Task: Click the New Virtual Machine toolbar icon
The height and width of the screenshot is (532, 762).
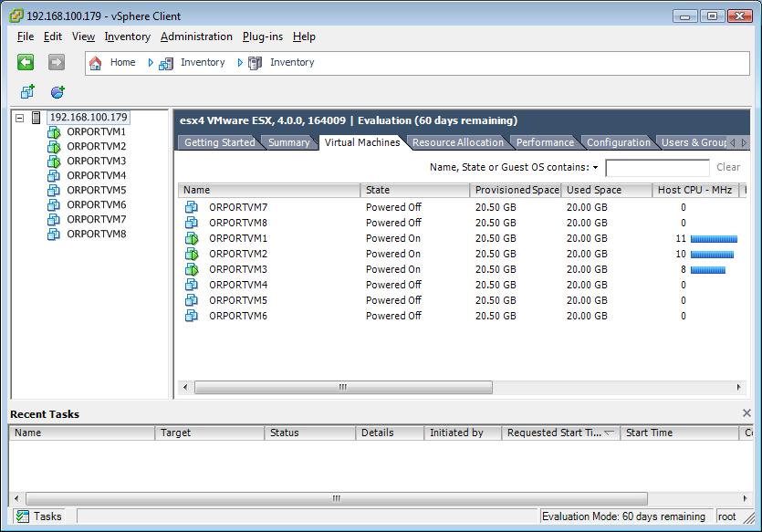Action: click(x=27, y=92)
